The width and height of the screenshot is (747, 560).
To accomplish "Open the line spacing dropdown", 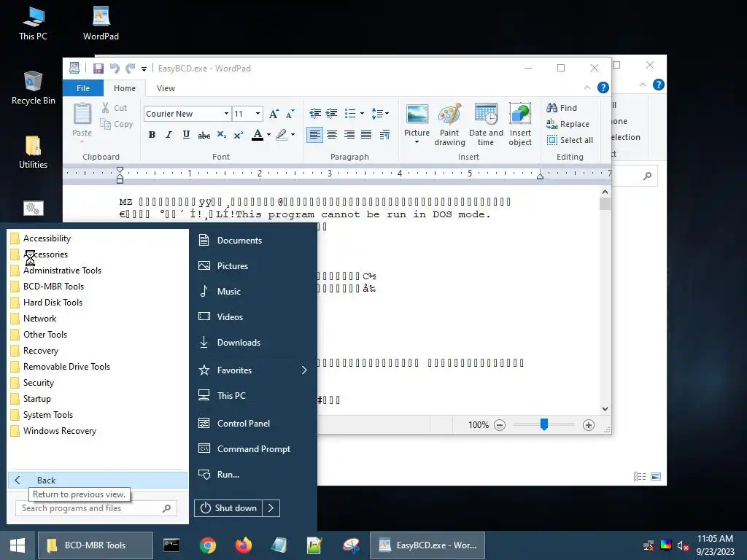I will tap(379, 113).
